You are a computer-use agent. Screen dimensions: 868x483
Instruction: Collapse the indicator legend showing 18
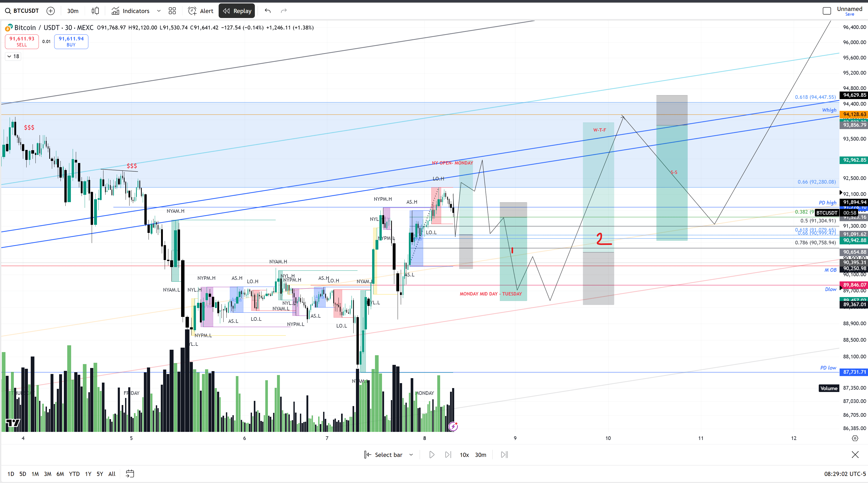[x=13, y=56]
